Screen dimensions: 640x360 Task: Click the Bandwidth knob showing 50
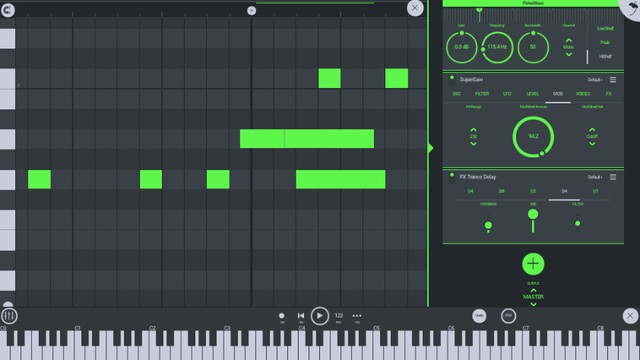coord(533,47)
